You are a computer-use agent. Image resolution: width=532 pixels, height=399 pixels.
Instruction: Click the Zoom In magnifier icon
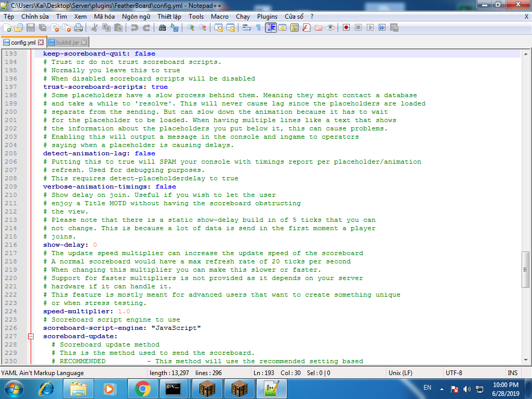[x=190, y=28]
